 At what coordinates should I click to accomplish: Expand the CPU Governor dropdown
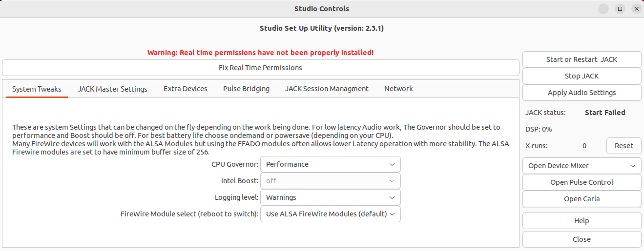coord(331,164)
